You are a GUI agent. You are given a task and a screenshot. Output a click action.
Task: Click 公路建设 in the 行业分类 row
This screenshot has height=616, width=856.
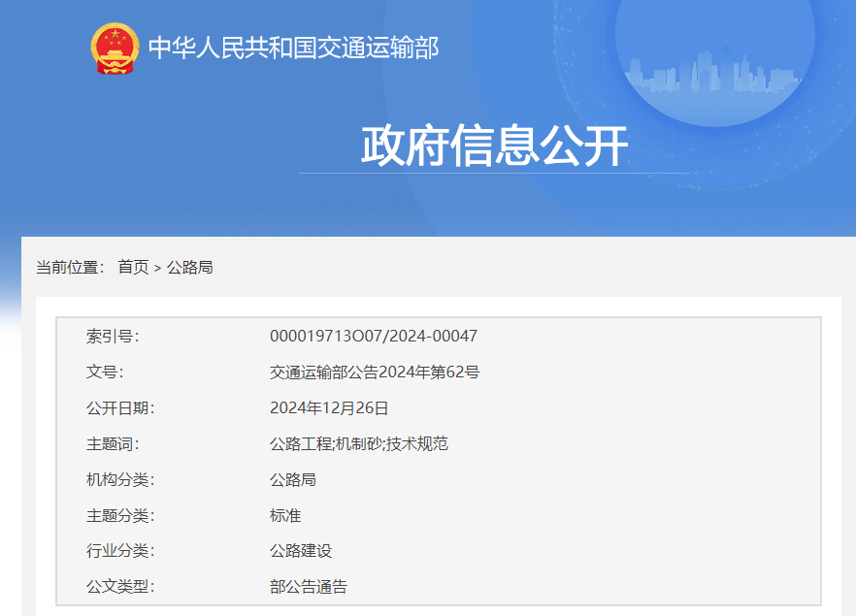click(300, 551)
